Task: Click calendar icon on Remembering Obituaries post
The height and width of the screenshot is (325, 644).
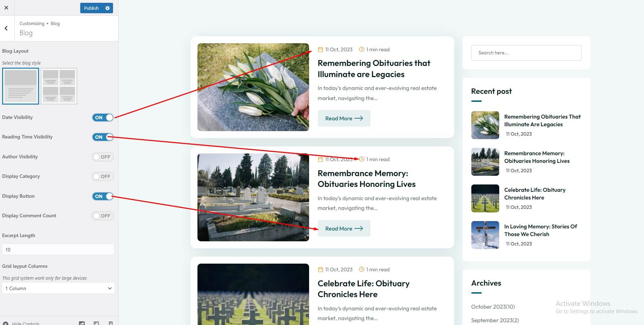Action: click(x=320, y=50)
